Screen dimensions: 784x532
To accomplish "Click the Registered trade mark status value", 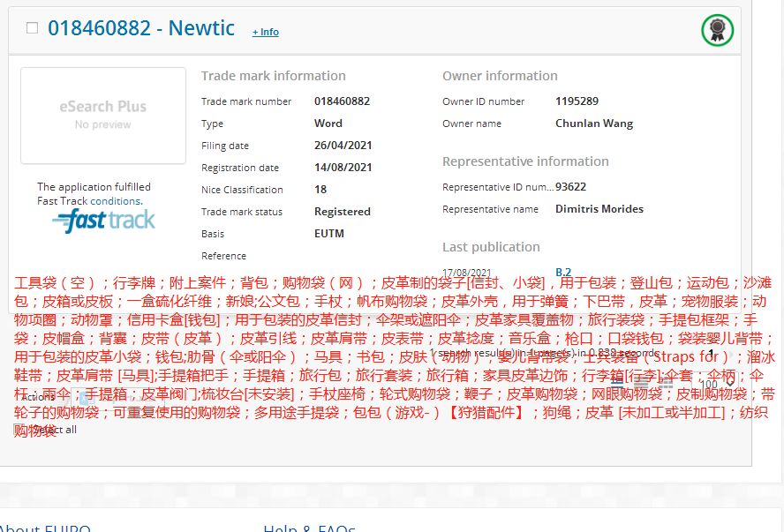I will [x=342, y=212].
